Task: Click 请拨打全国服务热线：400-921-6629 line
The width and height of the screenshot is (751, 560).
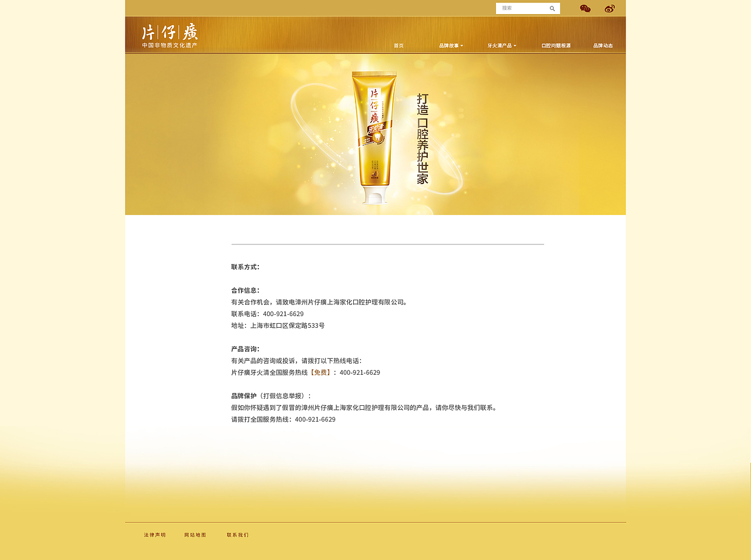Action: (x=283, y=419)
